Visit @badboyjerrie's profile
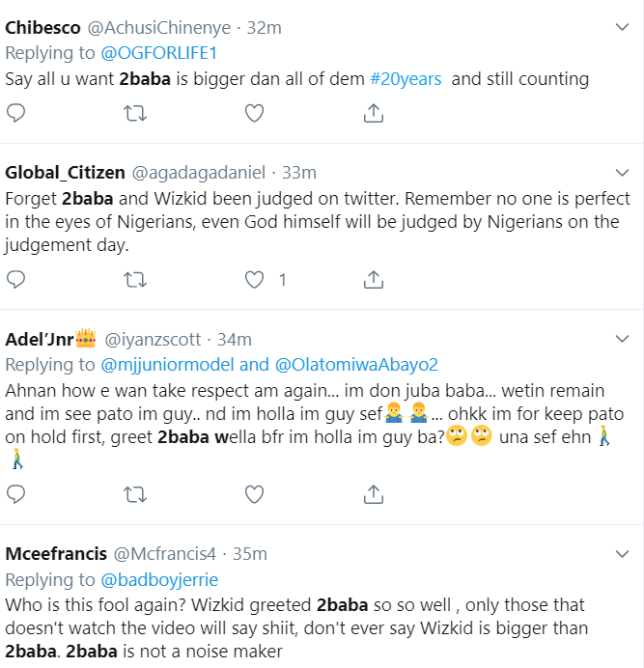644x668 pixels. tap(160, 579)
